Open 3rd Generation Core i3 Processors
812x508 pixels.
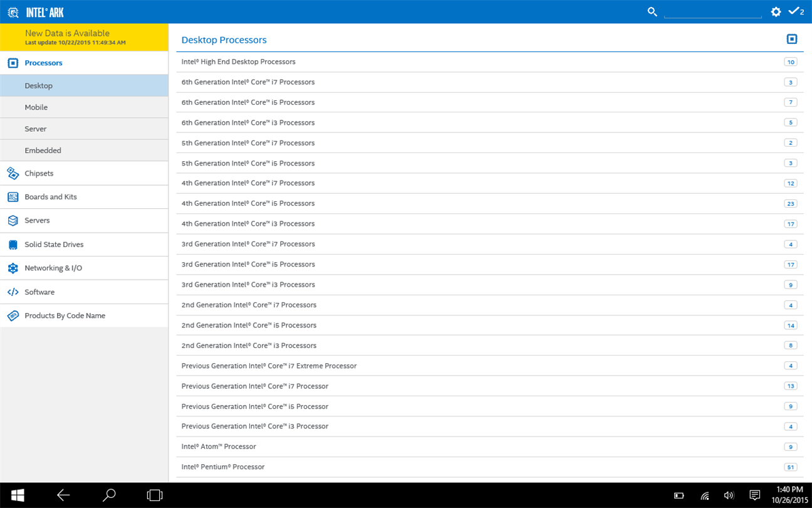pyautogui.click(x=490, y=285)
